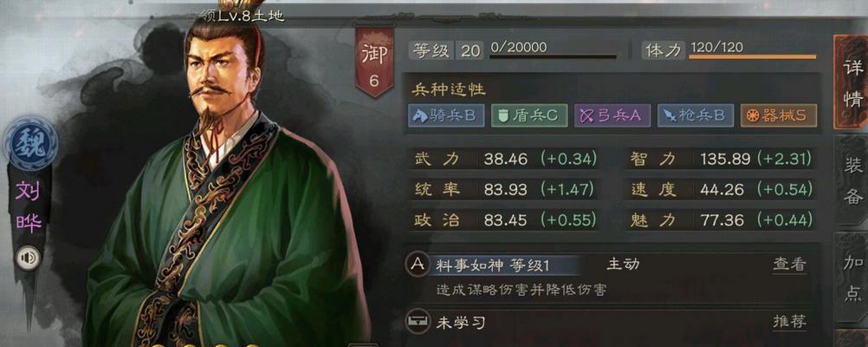The image size is (868, 347).
Task: Select the 盾兵C shield troop icon
Action: click(529, 116)
